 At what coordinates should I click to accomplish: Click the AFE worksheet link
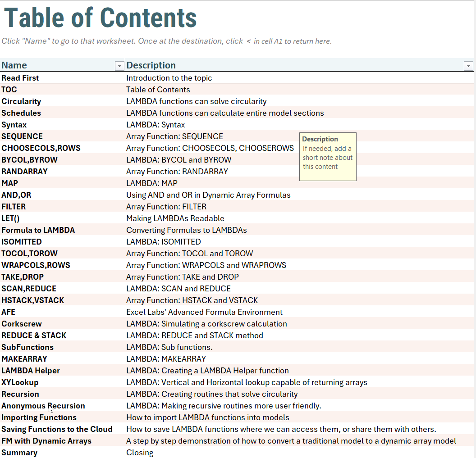click(8, 313)
